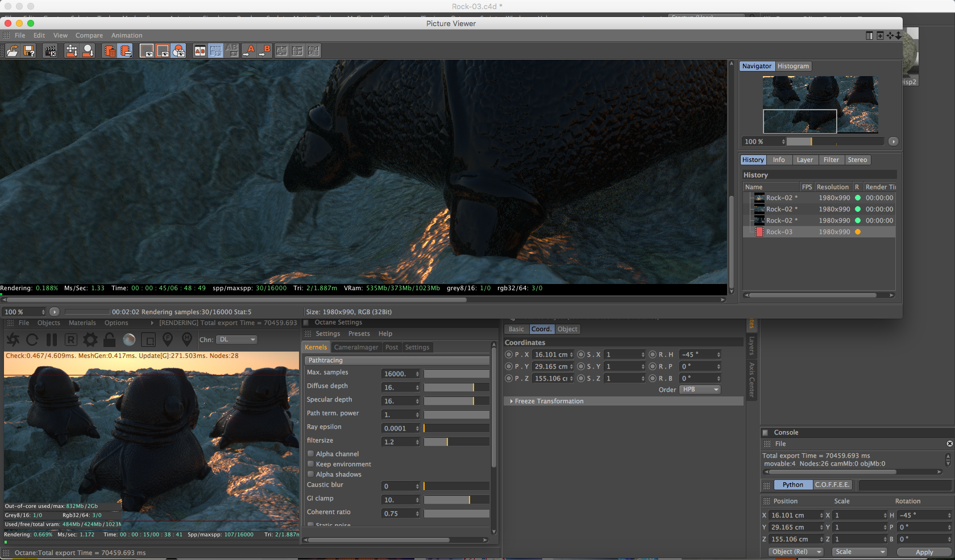955x560 pixels.
Task: Select the render region square icon
Action: [x=148, y=340]
